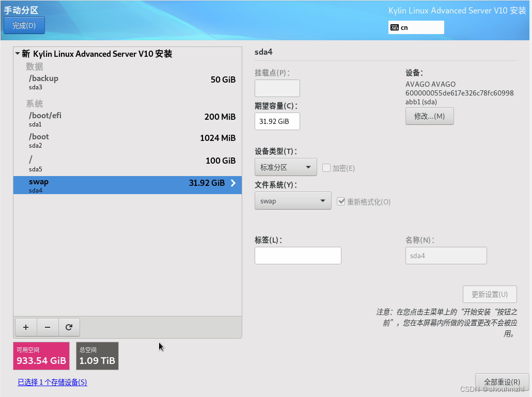Select the swap sda4 partition row
This screenshot has height=397, width=532.
[x=128, y=185]
